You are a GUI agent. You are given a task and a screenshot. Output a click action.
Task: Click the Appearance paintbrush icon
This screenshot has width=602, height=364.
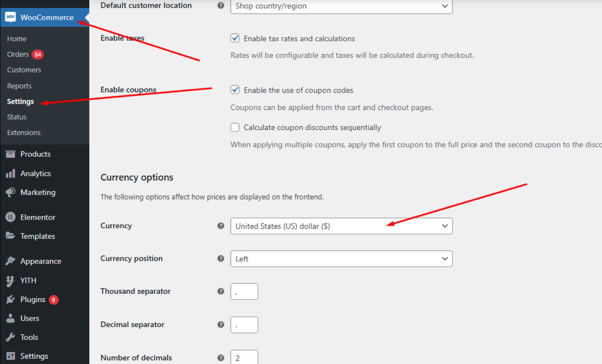click(x=10, y=261)
